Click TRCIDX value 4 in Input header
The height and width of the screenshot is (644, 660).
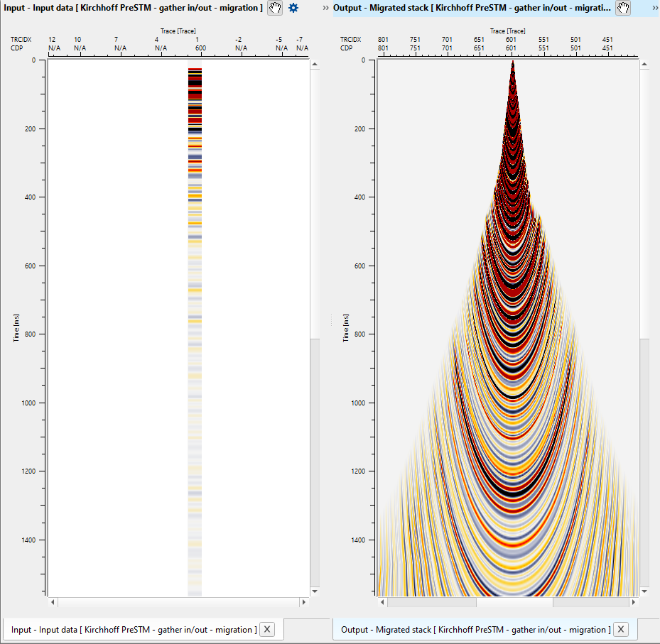(x=156, y=40)
